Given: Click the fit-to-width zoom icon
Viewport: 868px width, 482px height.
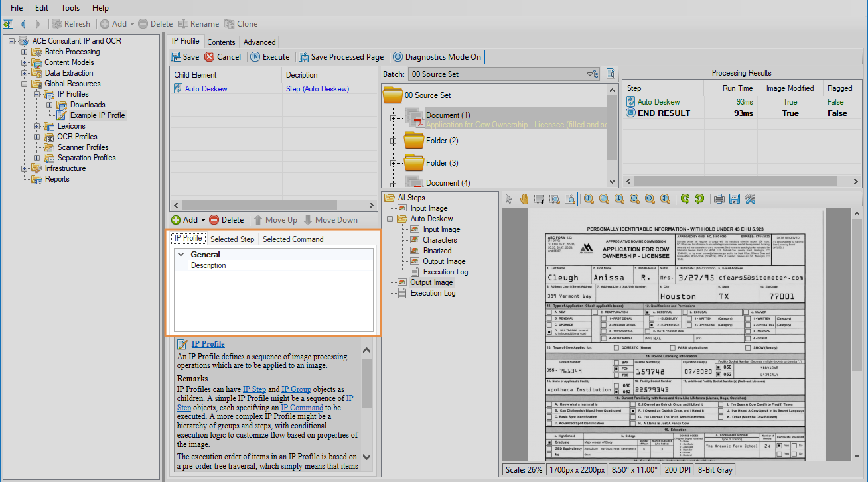Looking at the screenshot, I should pyautogui.click(x=650, y=199).
